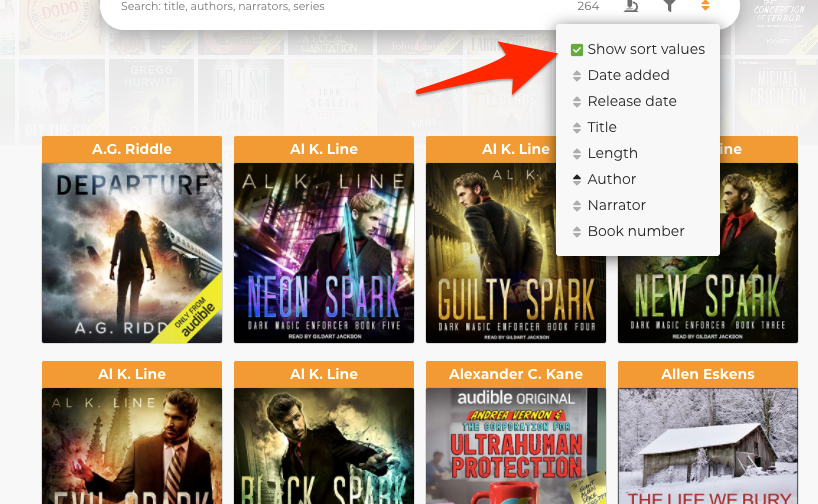Screen dimensions: 818x504
Task: Click sort direction arrows beside Release date
Action: 576,102
